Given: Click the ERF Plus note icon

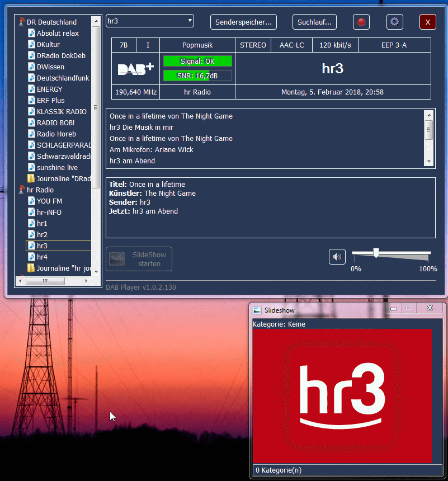Looking at the screenshot, I should pyautogui.click(x=31, y=100).
